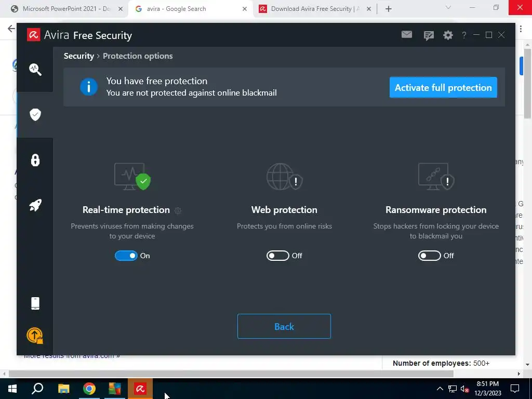532x399 pixels.
Task: Show hidden system tray icons
Action: (x=440, y=389)
